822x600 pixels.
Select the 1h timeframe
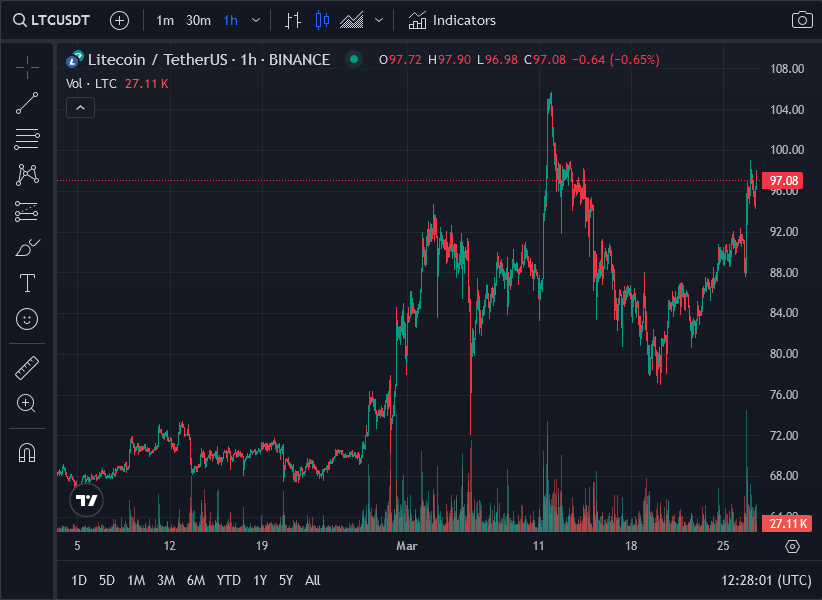click(231, 20)
